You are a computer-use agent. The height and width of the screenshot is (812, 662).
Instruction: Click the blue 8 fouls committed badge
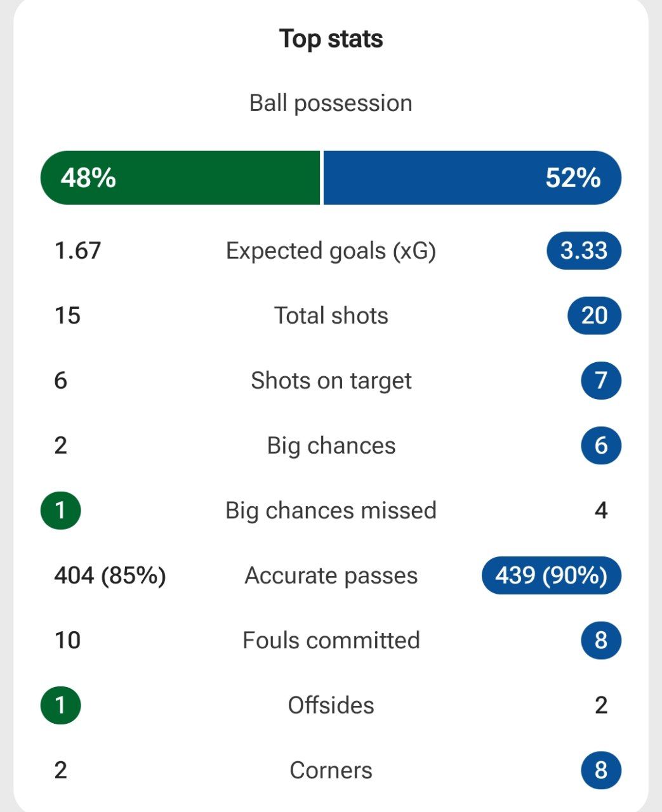point(600,640)
